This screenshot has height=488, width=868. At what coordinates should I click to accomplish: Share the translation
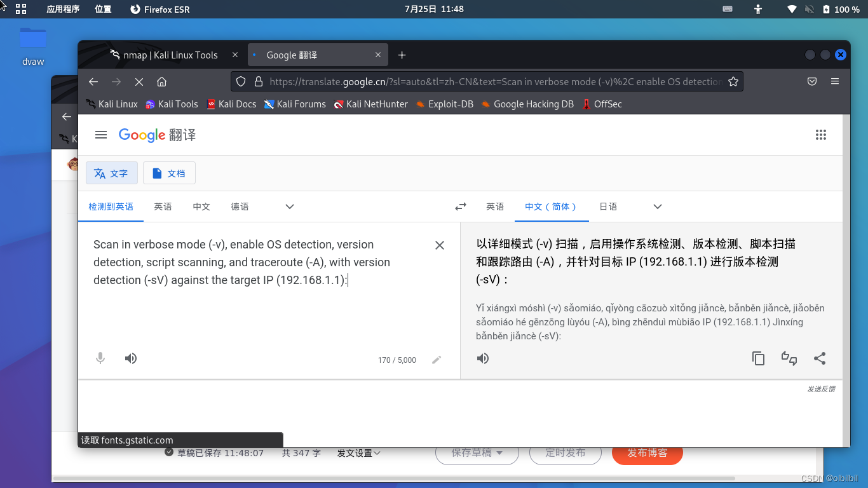coord(820,358)
